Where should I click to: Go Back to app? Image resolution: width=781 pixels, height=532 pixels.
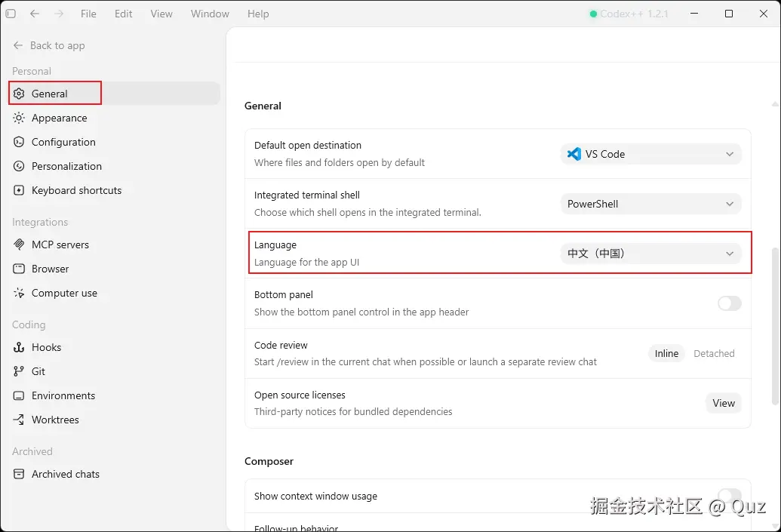[49, 45]
